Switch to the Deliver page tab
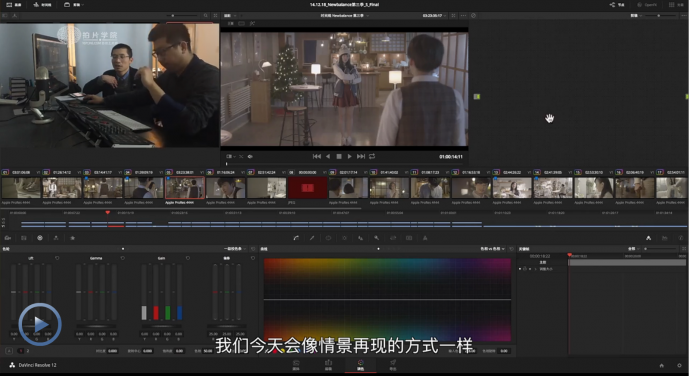The width and height of the screenshot is (690, 376). (x=393, y=365)
